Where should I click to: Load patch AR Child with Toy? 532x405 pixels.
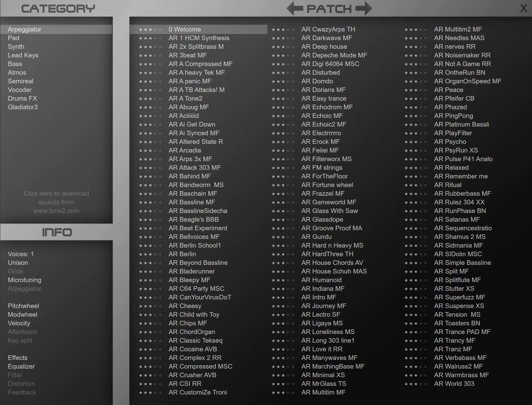pyautogui.click(x=194, y=315)
